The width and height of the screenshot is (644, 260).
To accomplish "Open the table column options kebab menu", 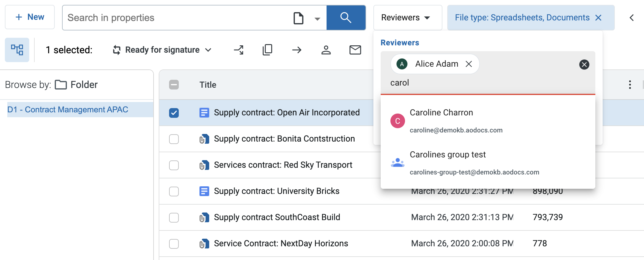I will [x=630, y=85].
